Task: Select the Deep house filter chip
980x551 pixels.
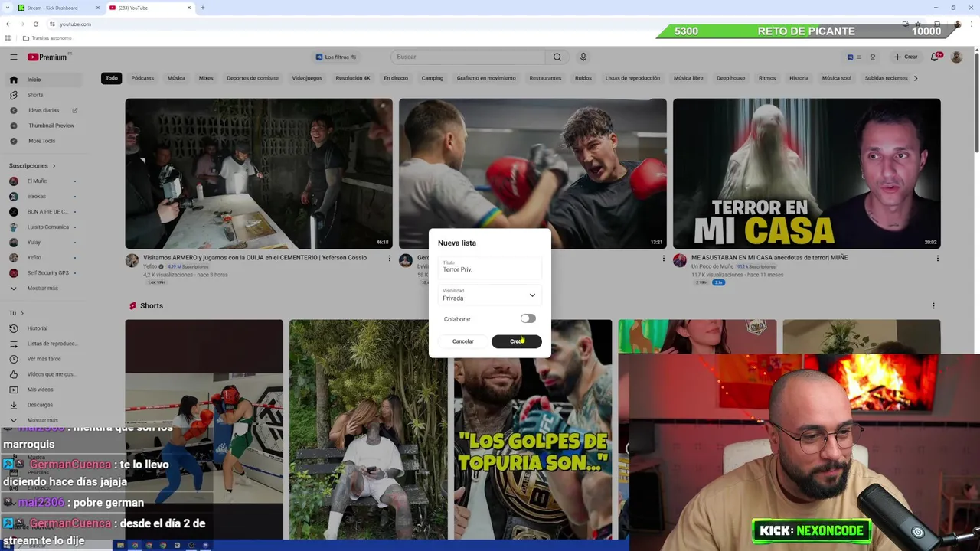Action: (730, 78)
